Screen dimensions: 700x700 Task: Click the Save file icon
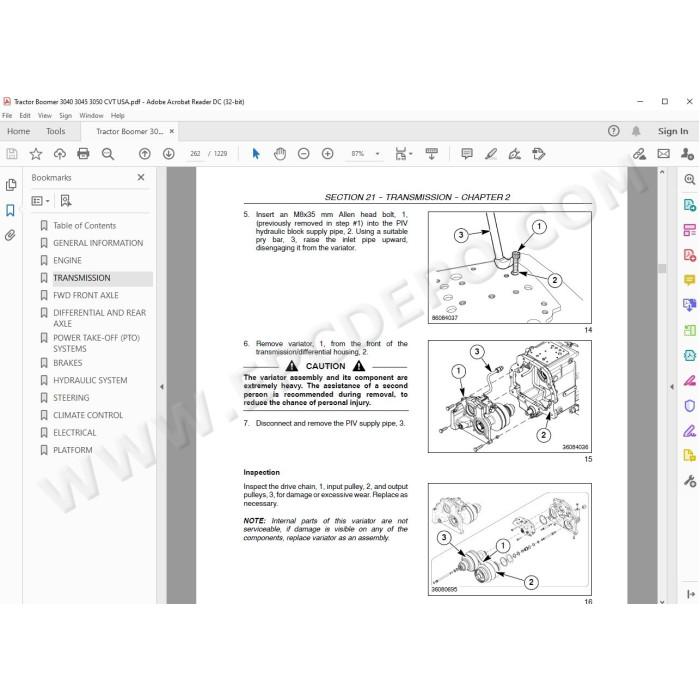point(12,154)
